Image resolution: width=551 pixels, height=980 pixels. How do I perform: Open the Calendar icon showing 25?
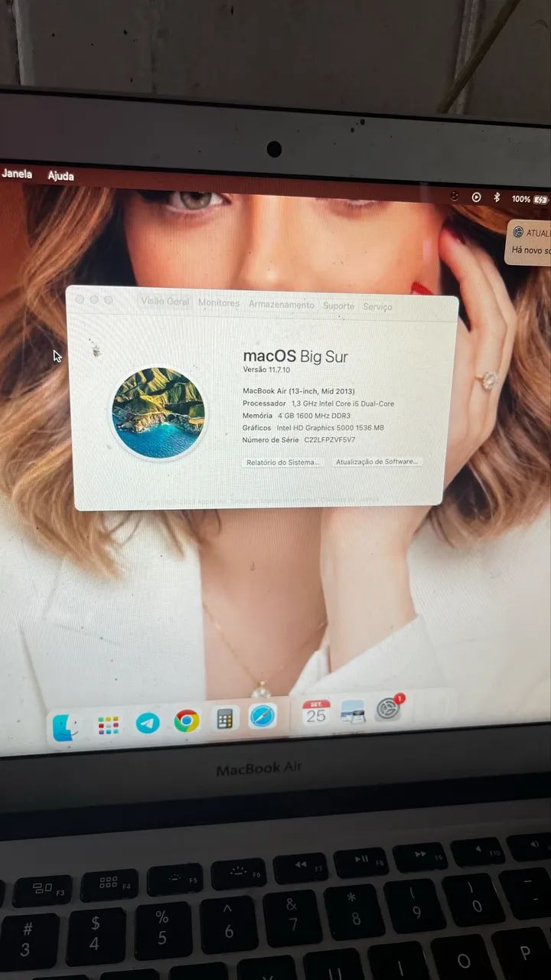(x=316, y=713)
